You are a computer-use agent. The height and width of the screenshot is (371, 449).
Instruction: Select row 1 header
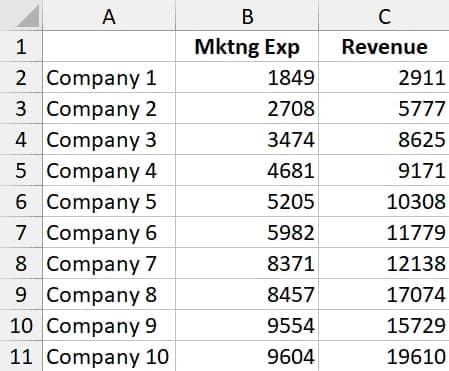click(x=21, y=46)
